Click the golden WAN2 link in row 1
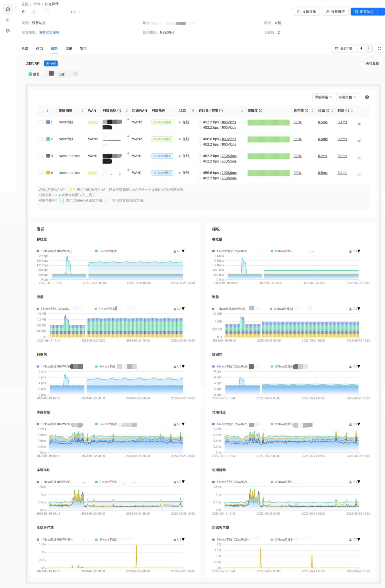 coord(93,122)
